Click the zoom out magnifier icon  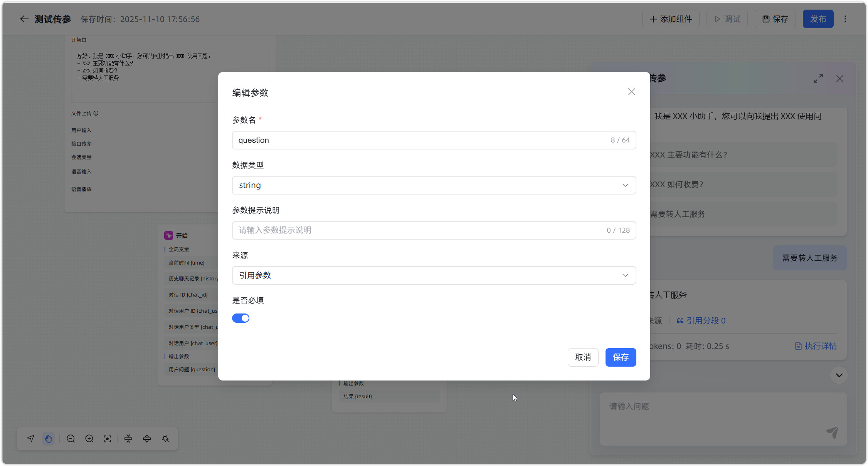tap(71, 439)
